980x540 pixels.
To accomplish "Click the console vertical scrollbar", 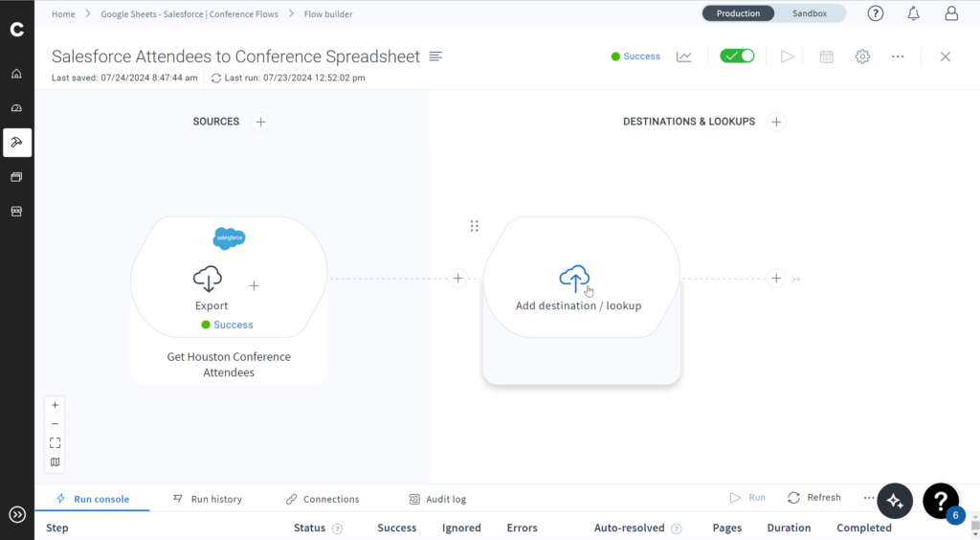I will point(975,527).
